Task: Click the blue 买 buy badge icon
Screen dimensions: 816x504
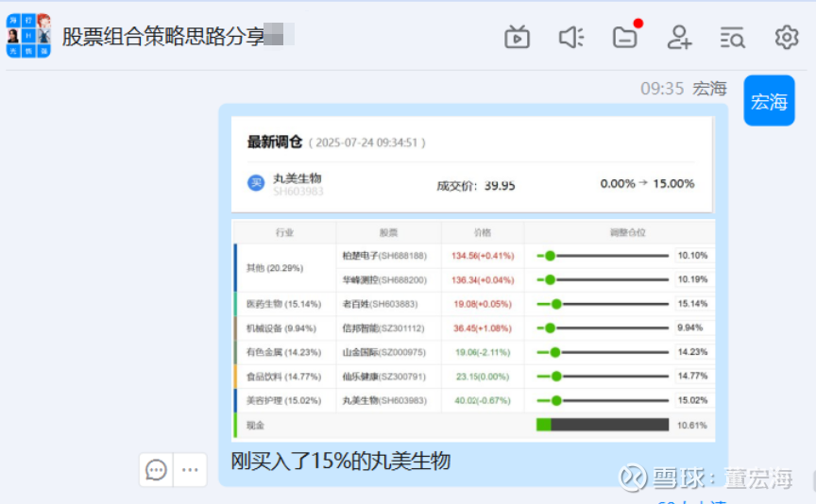Action: pyautogui.click(x=256, y=183)
